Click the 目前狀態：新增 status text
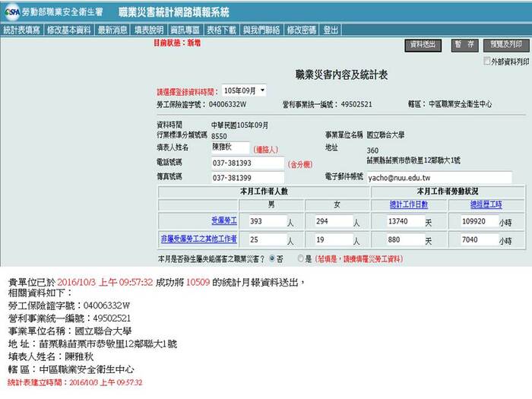The height and width of the screenshot is (399, 532). point(177,43)
